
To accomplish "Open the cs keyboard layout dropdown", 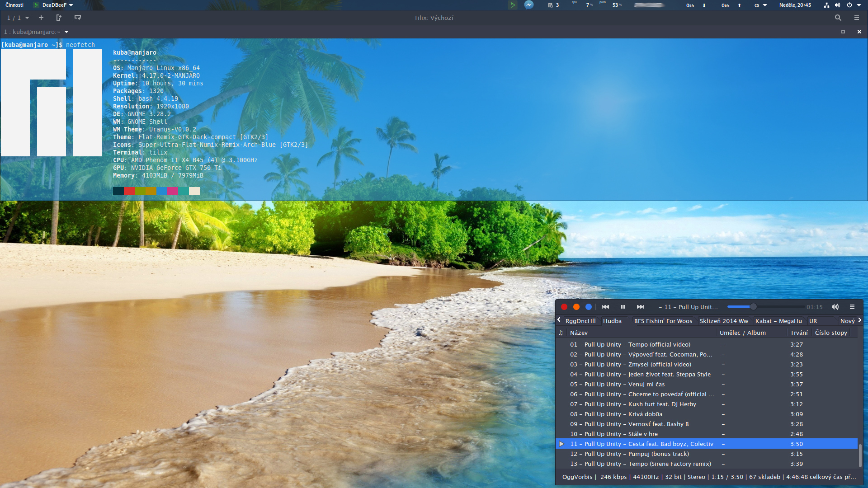I will (x=760, y=5).
